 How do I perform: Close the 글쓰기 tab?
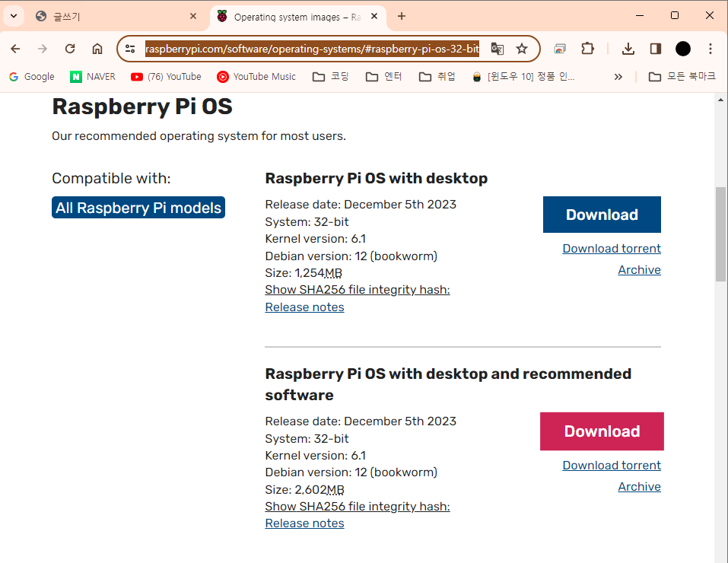tap(193, 16)
